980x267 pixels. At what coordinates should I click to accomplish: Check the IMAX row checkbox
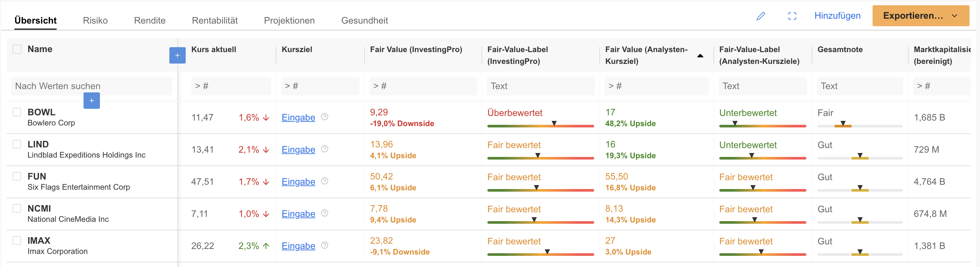[17, 240]
